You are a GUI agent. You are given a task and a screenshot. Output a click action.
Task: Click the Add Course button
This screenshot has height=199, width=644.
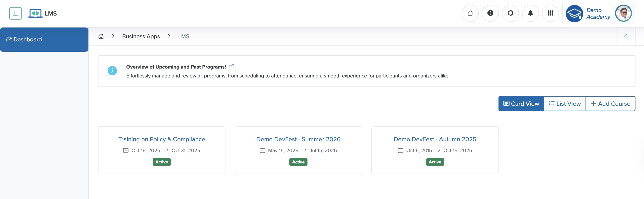tap(610, 103)
